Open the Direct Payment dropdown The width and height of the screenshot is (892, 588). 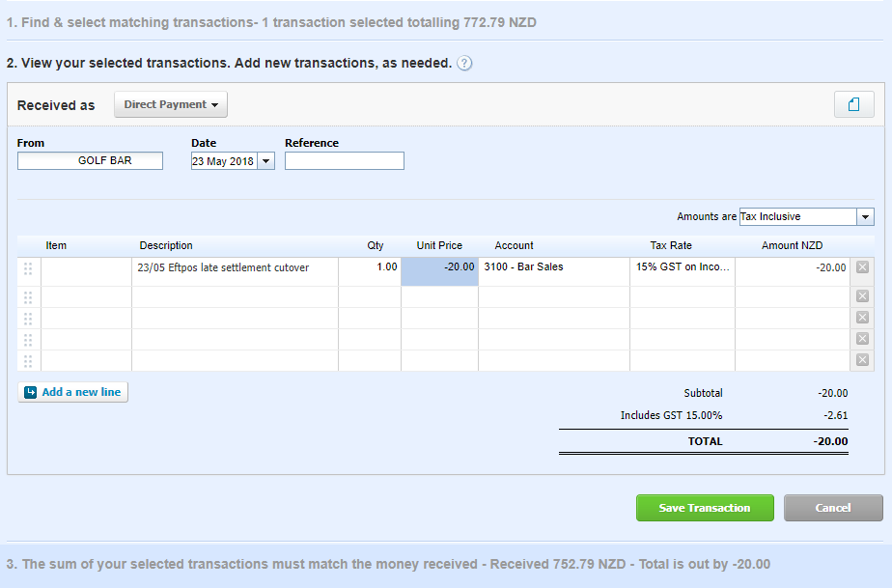click(171, 104)
